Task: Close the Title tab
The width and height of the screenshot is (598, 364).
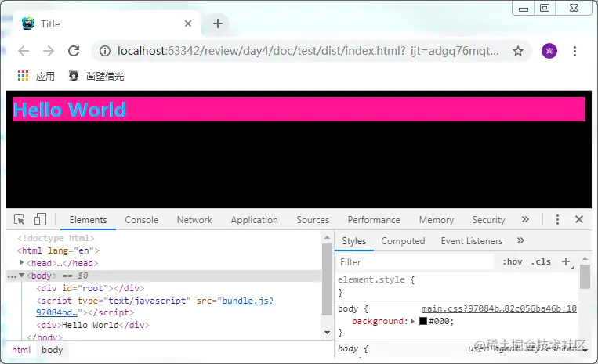Action: [x=188, y=23]
